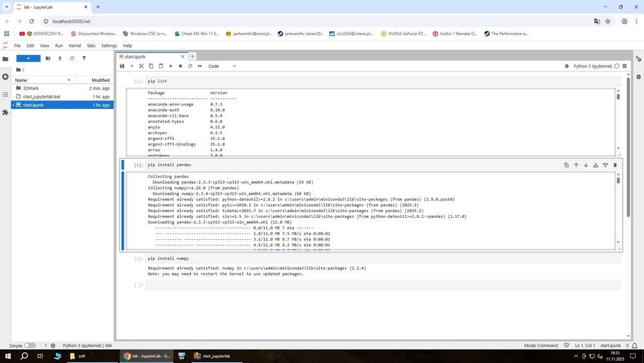Save the notebook with the disk icon
The image size is (644, 363).
tap(122, 66)
